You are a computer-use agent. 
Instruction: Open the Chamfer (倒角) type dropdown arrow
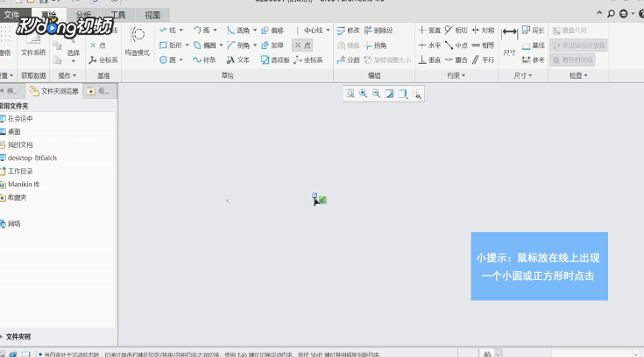point(255,45)
